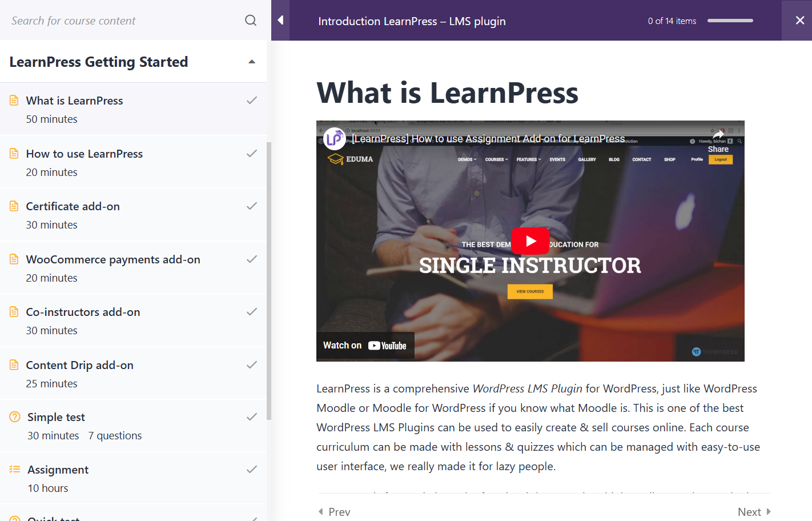Image resolution: width=812 pixels, height=521 pixels.
Task: Click lesson icon beside What is LearnPress
Action: [x=14, y=101]
